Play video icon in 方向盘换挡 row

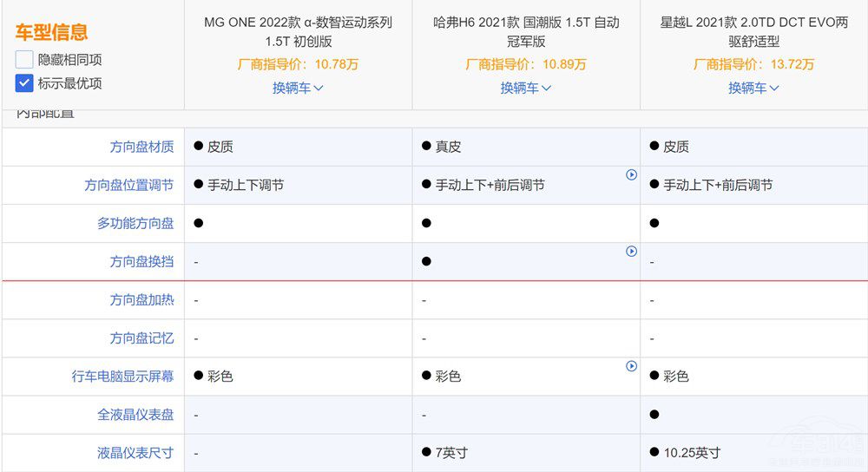tap(632, 252)
